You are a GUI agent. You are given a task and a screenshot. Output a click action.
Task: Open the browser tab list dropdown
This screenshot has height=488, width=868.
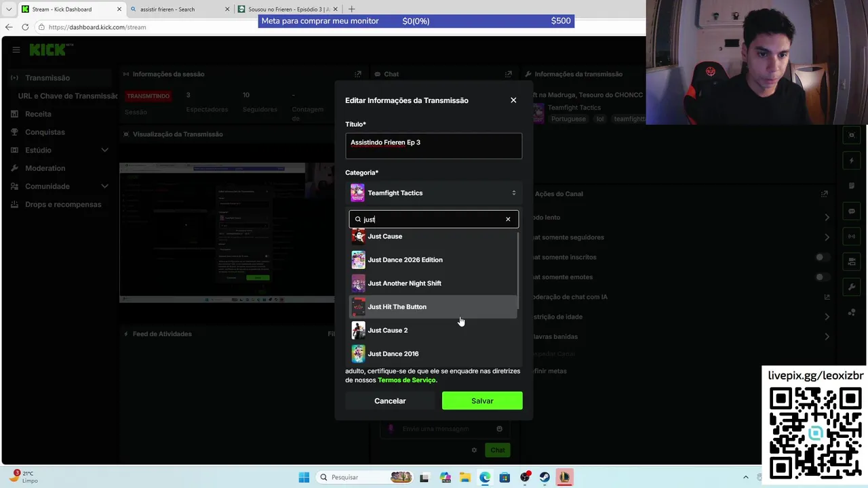pos(9,9)
